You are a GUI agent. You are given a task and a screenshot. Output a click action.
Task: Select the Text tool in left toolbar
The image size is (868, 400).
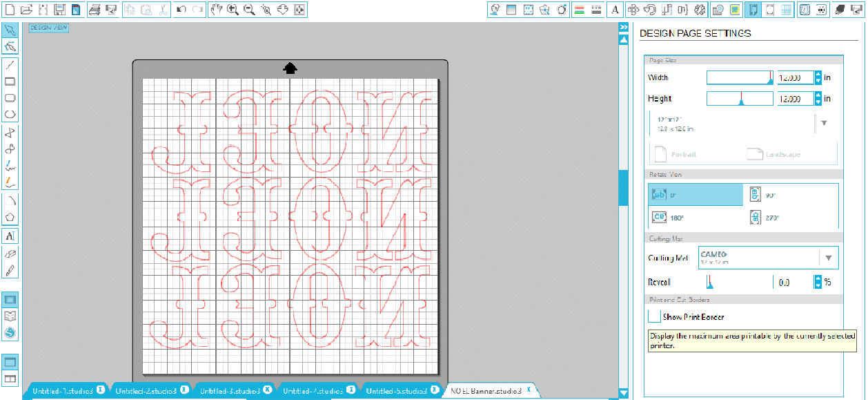tap(10, 236)
